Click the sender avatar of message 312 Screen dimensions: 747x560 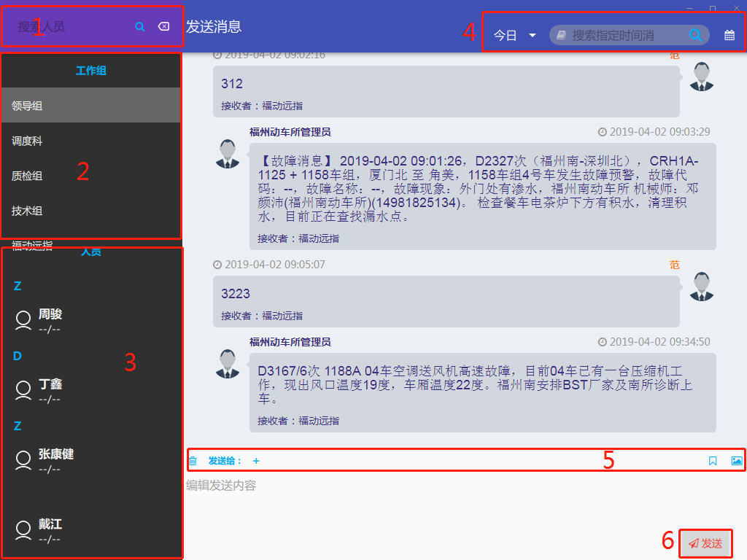[x=702, y=77]
